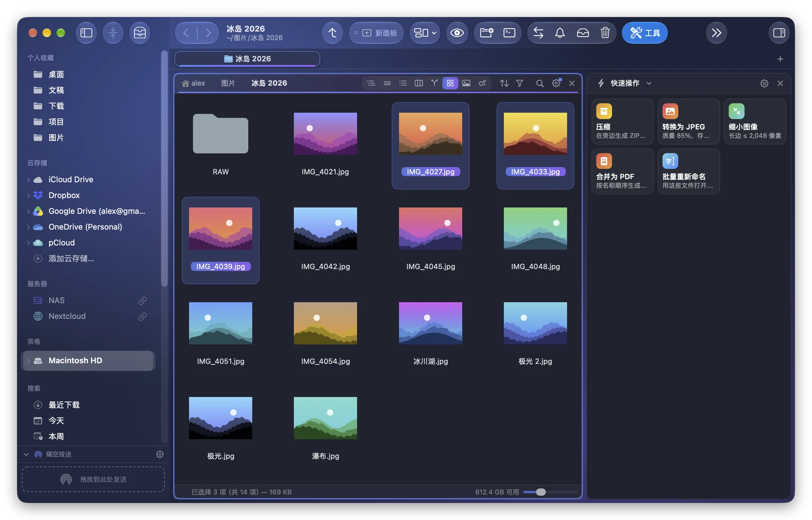Expand Google Drive in sidebar
Image resolution: width=812 pixels, height=520 pixels.
coord(28,211)
